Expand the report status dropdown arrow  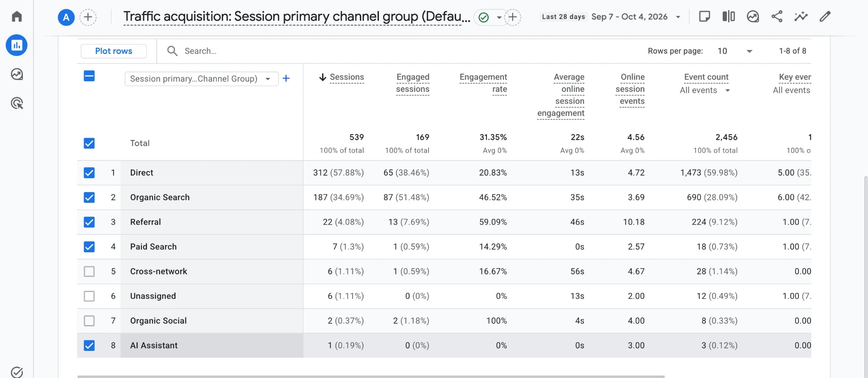pyautogui.click(x=499, y=17)
